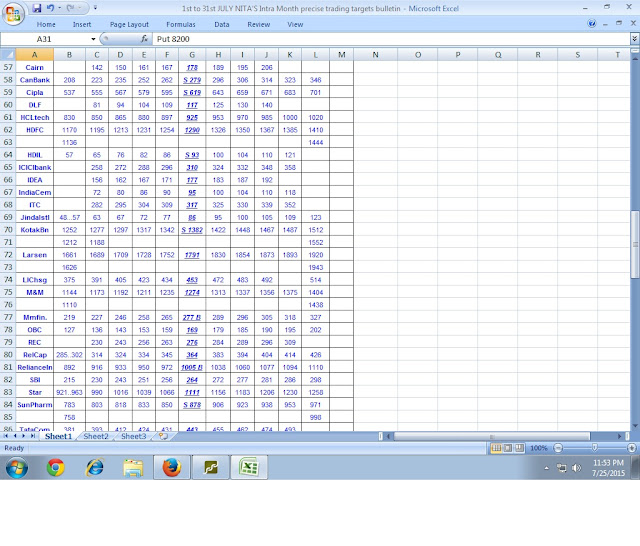Open the undo history dropdown arrow
The width and height of the screenshot is (640, 546).
tap(60, 8)
